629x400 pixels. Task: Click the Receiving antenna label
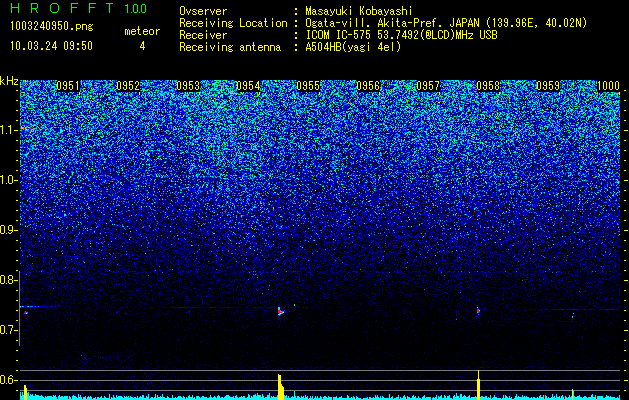pyautogui.click(x=230, y=47)
